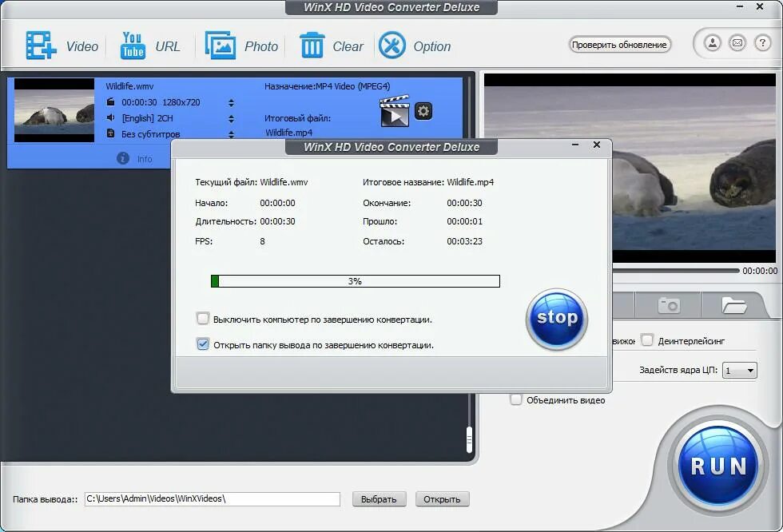Open the Option wrench icon
Screen dimensions: 783x532
tap(392, 46)
